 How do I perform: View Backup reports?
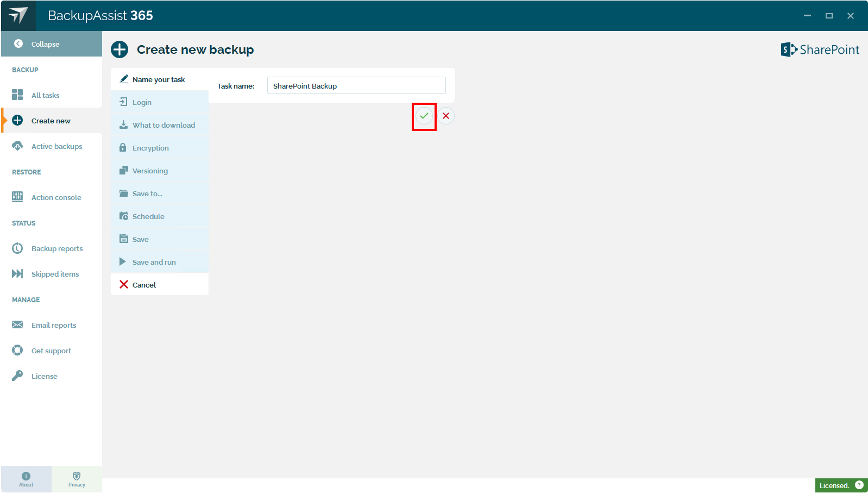(51, 248)
